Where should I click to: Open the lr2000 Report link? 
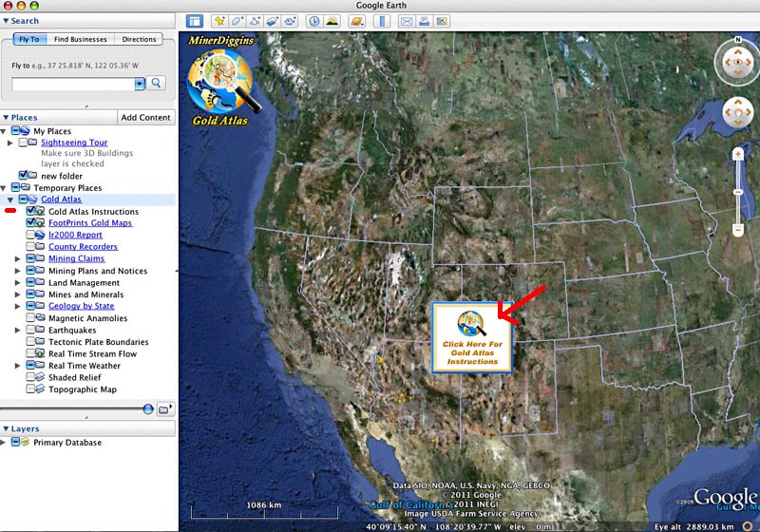[x=75, y=235]
